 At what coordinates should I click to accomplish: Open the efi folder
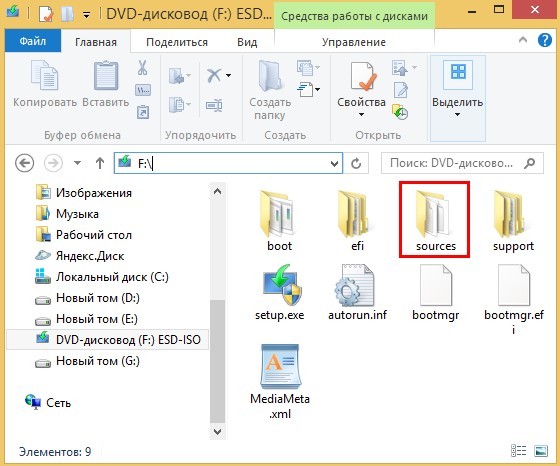[357, 221]
